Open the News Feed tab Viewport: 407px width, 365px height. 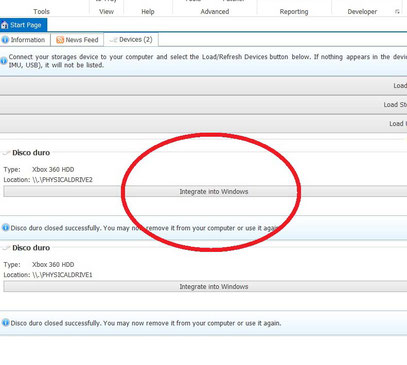77,40
